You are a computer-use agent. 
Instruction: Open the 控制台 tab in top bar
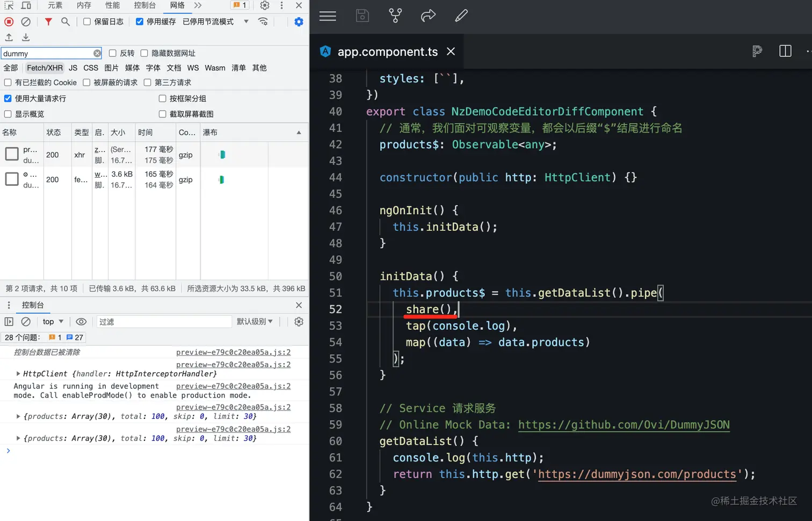point(145,5)
